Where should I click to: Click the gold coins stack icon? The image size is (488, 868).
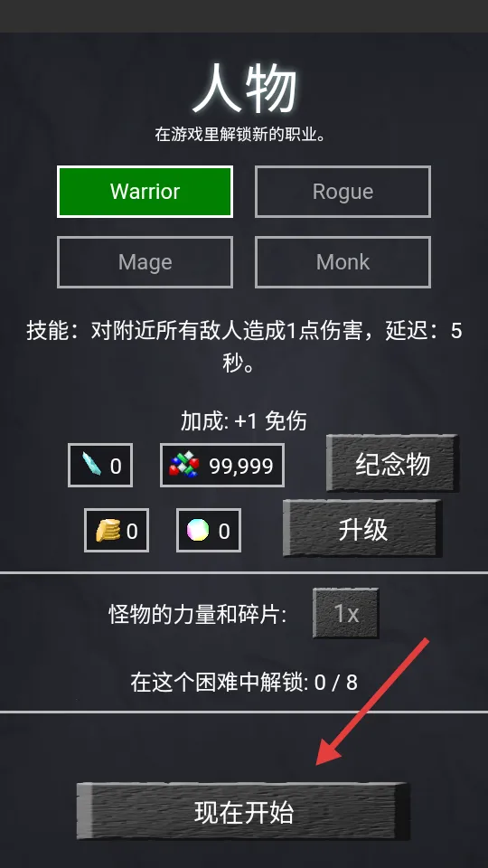point(108,531)
